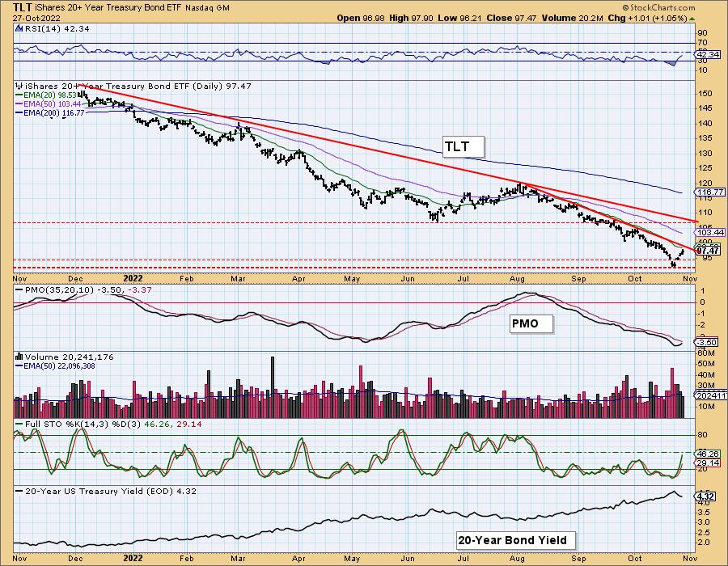
Task: Click the 'Aug' label under the price panel
Action: pyautogui.click(x=517, y=279)
